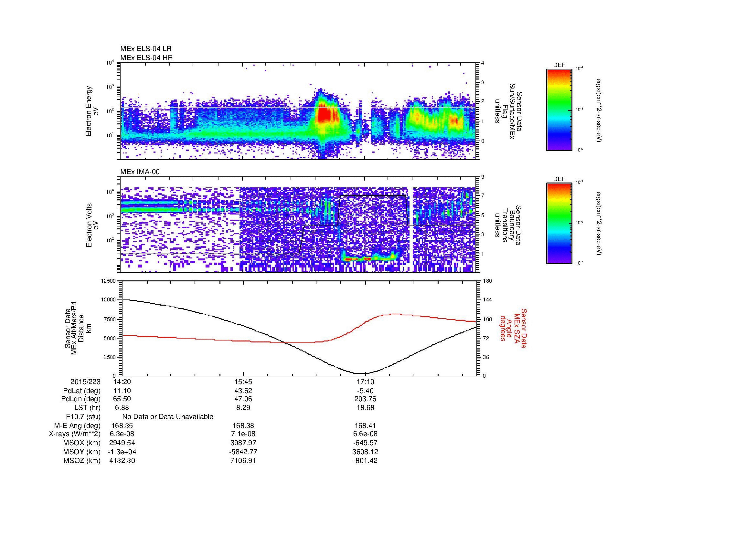This screenshot has height=534, width=756.
Task: Click the MSOZ (km) row label
Action: pyautogui.click(x=82, y=461)
